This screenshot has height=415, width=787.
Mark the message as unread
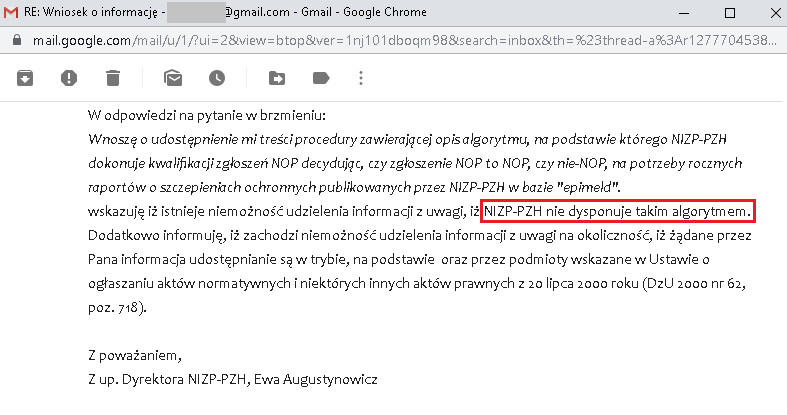coord(173,78)
